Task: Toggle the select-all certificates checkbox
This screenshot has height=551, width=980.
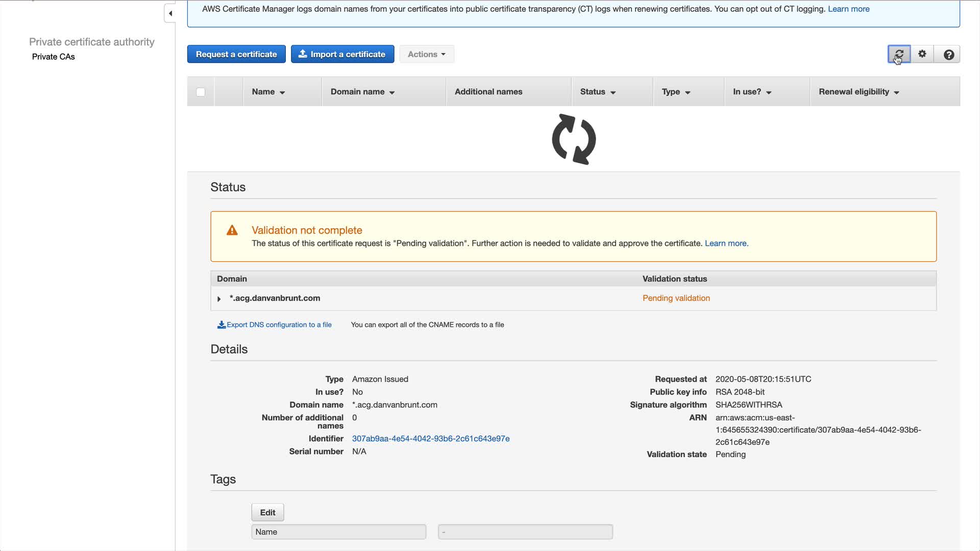Action: click(x=201, y=92)
